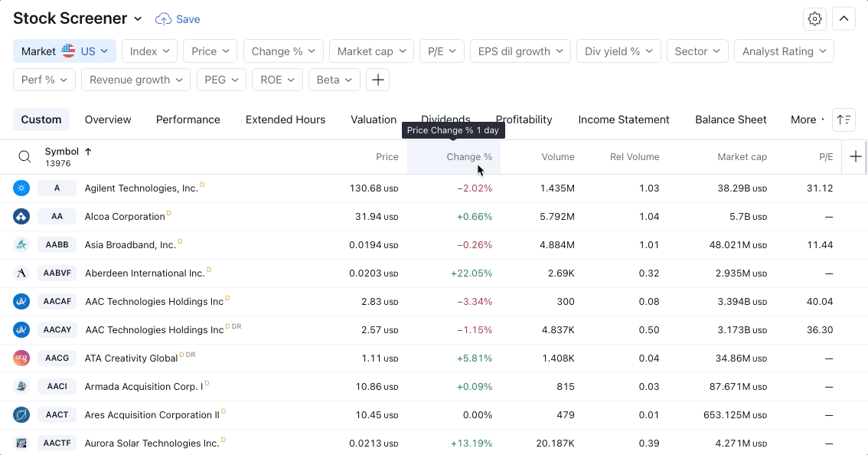Open the Analyst Rating filter dropdown
The image size is (868, 455).
pyautogui.click(x=784, y=51)
